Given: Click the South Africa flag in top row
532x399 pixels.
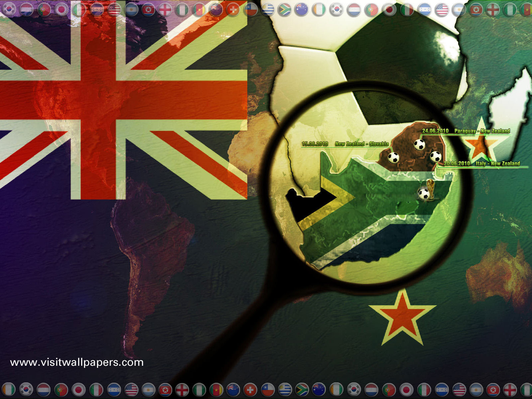Looking at the screenshot, I should click(x=285, y=10).
